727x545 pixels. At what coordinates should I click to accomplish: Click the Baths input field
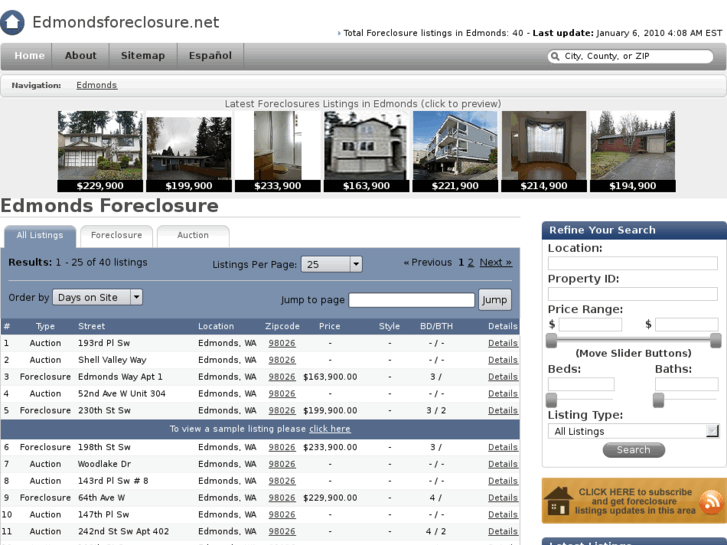point(687,384)
